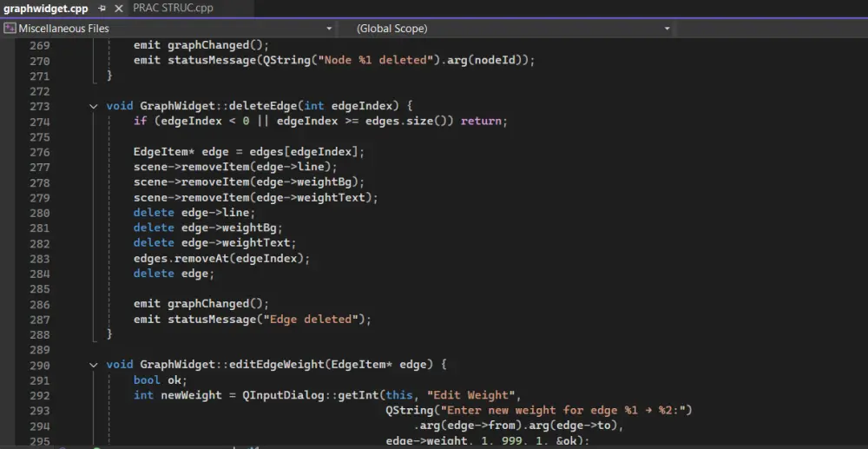Open the Miscellaneous Files project dropdown
Image resolution: width=868 pixels, height=449 pixels.
pos(329,29)
